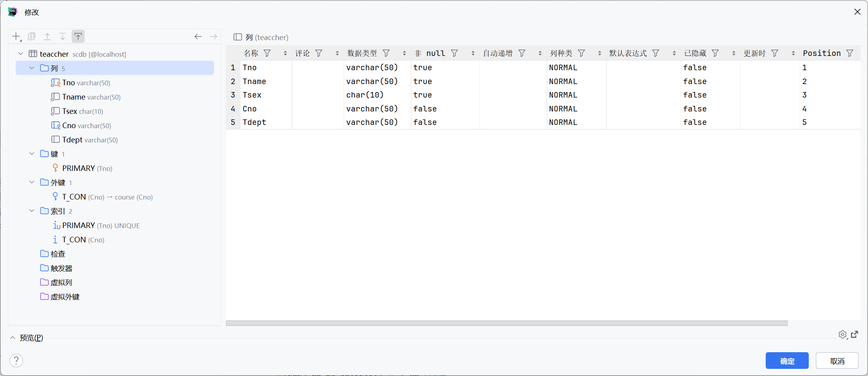868x376 pixels.
Task: Cancel with 取消 button
Action: click(837, 361)
